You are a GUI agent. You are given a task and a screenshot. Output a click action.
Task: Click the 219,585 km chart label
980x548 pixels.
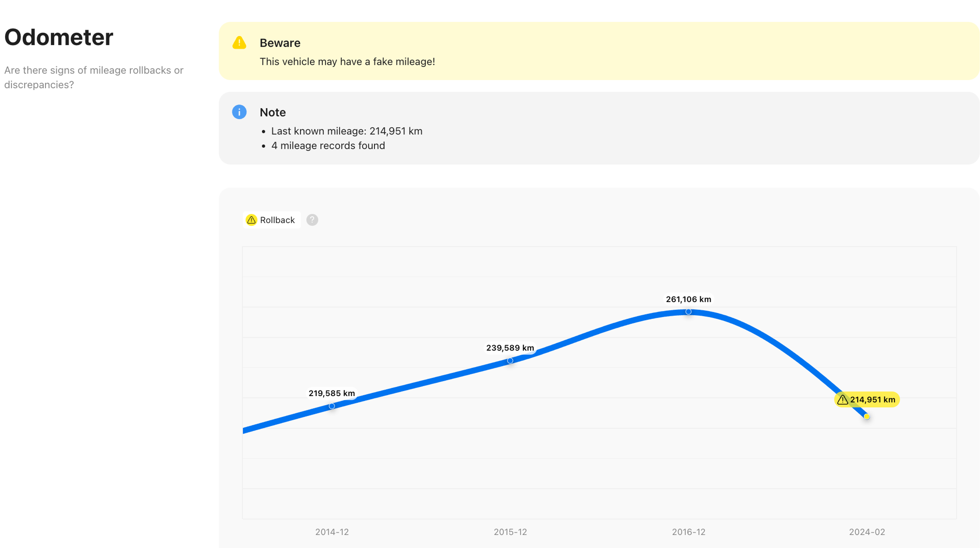332,393
